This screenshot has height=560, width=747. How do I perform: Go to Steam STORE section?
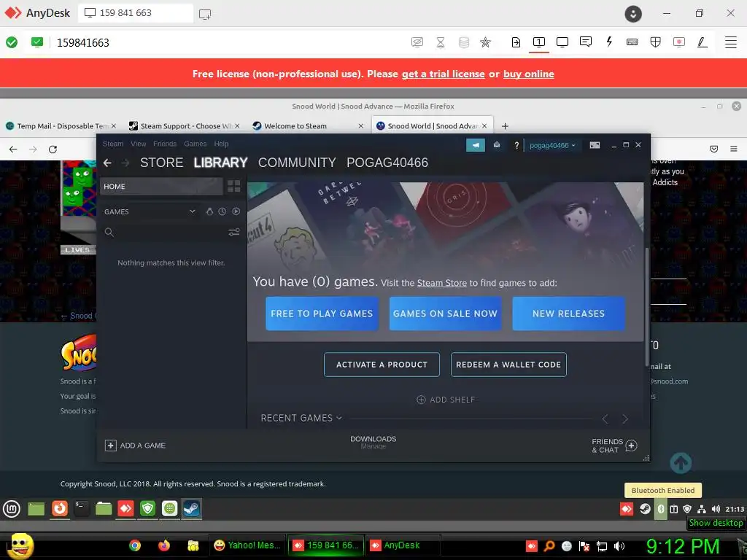[x=161, y=163]
